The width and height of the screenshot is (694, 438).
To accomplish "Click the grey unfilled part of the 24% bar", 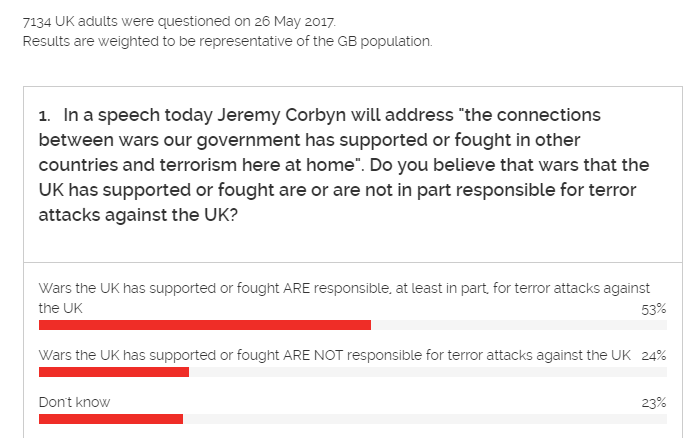I will pyautogui.click(x=427, y=372).
